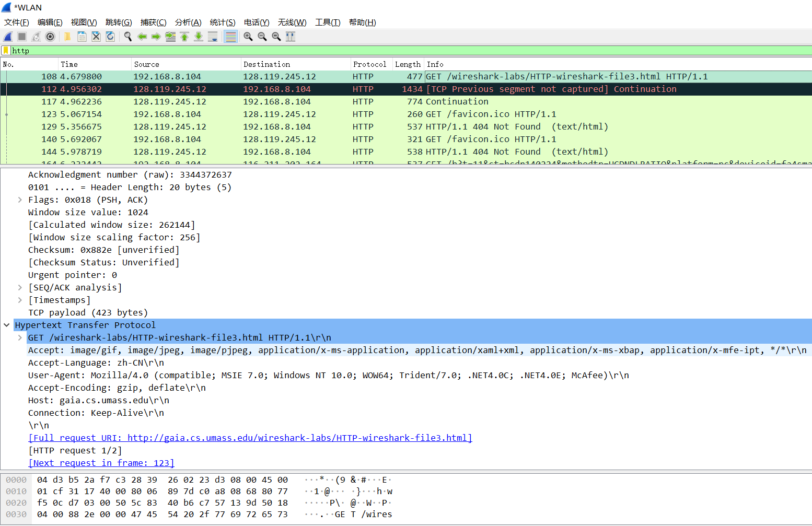
Task: Toggle packet list colorization
Action: click(230, 37)
